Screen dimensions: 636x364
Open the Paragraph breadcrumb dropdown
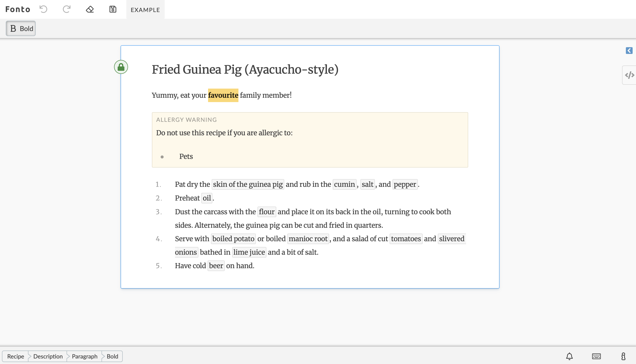point(84,356)
